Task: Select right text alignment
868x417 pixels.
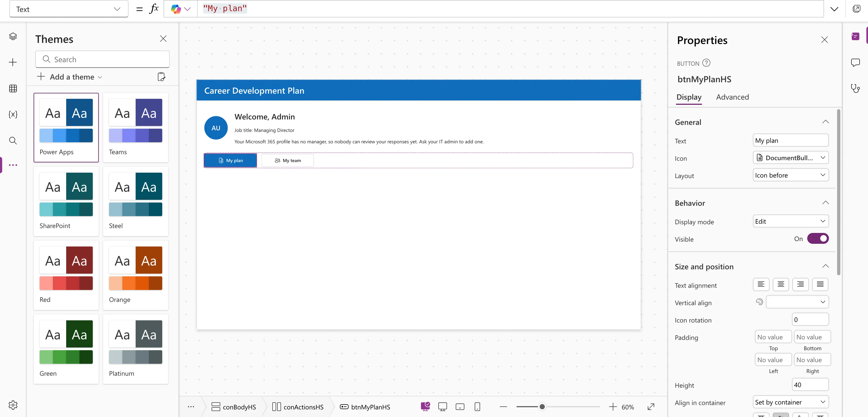Action: 800,285
